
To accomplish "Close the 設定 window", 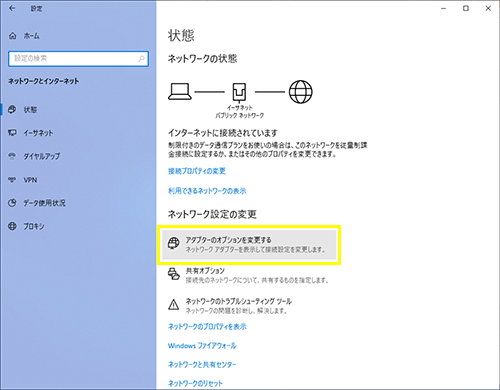I will pos(488,9).
